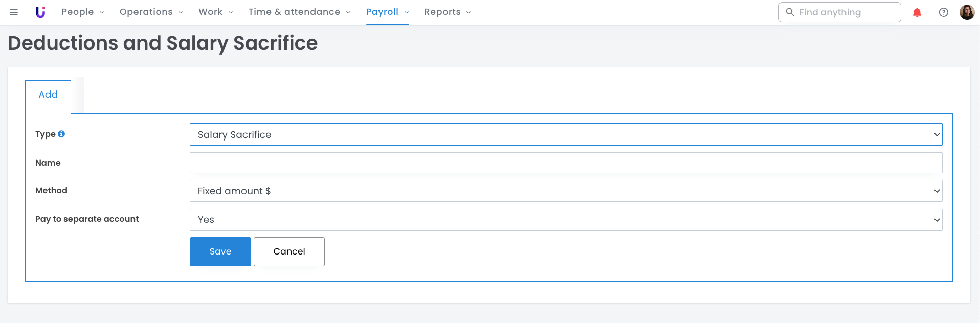The image size is (980, 323).
Task: Open the red notifications bell
Action: click(917, 12)
